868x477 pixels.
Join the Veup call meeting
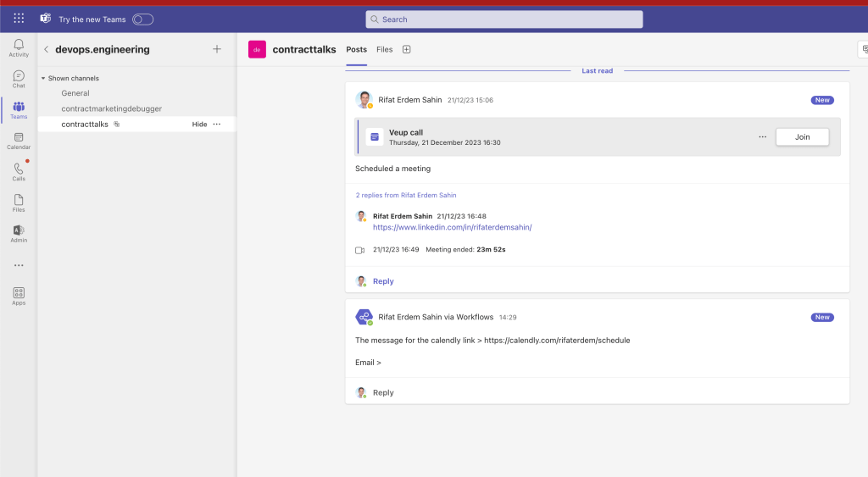tap(802, 136)
